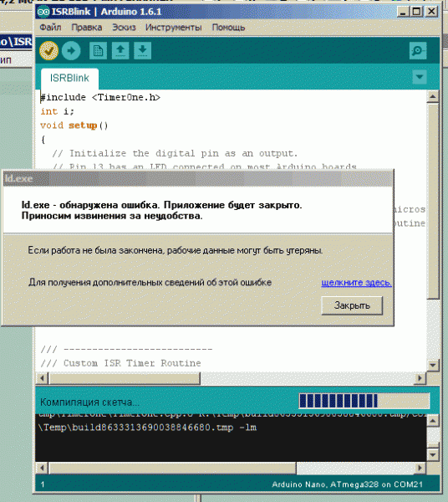448x502 pixels.
Task: Click the Закрыть button in ld.exe dialog
Action: coord(352,305)
